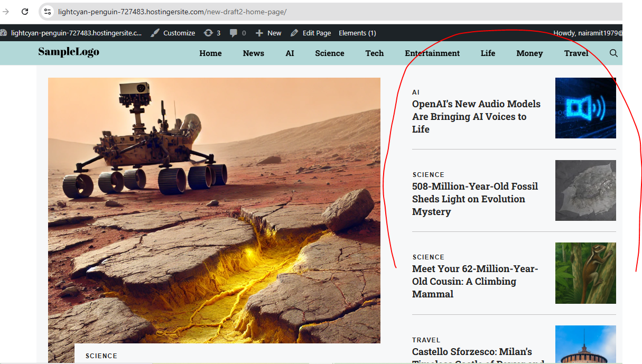
Task: Open the Mars rover featured image
Action: (214, 210)
